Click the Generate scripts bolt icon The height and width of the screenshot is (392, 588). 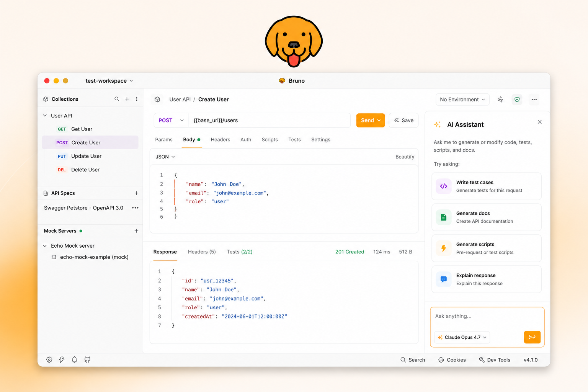point(444,248)
